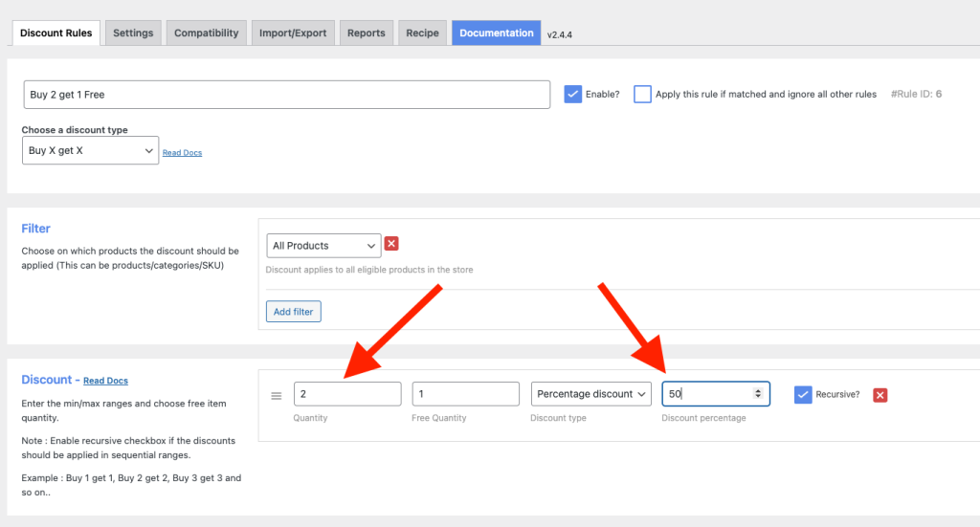This screenshot has width=980, height=527.
Task: Click the rule name field Buy 2 get 1 Free
Action: tap(286, 95)
